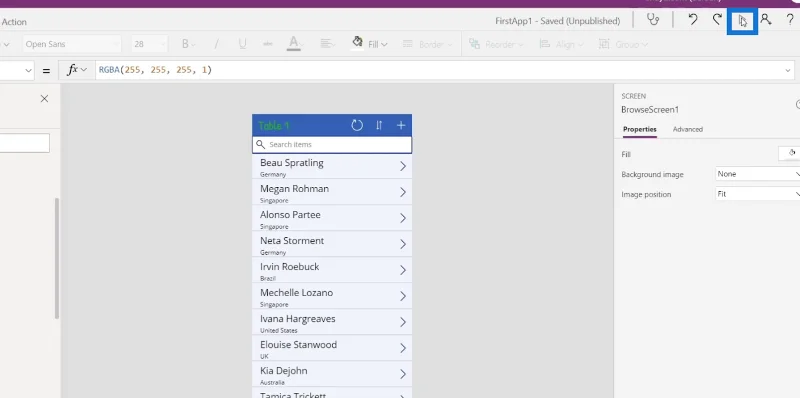The width and height of the screenshot is (800, 398).
Task: Open Neta Storment row arrow
Action: pyautogui.click(x=403, y=244)
